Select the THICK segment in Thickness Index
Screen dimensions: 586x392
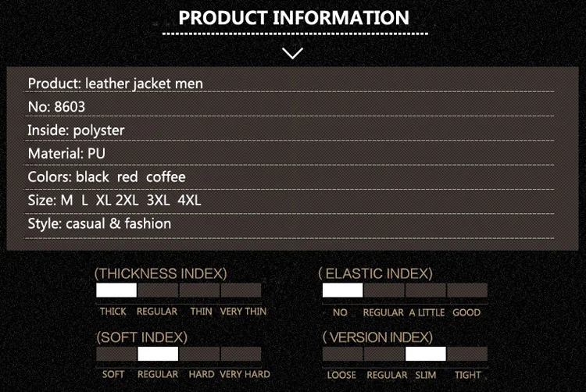point(116,290)
